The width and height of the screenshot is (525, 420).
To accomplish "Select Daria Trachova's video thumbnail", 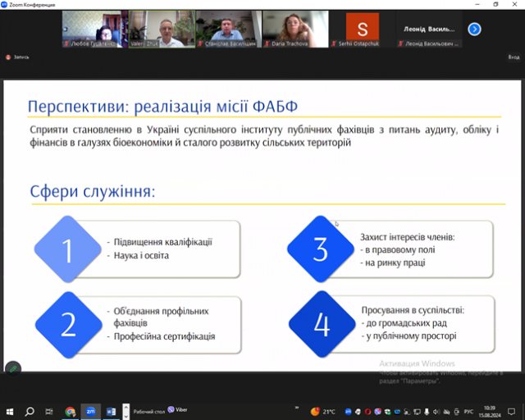I will 295,30.
